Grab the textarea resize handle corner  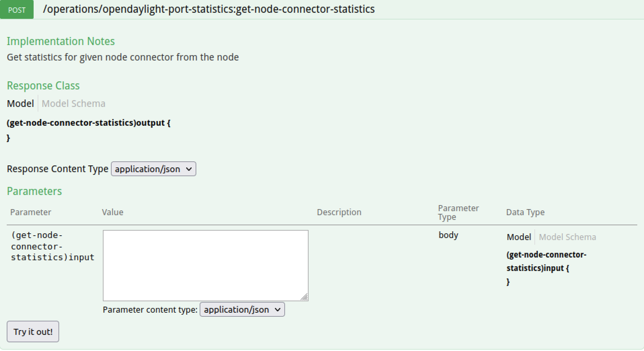coord(304,297)
